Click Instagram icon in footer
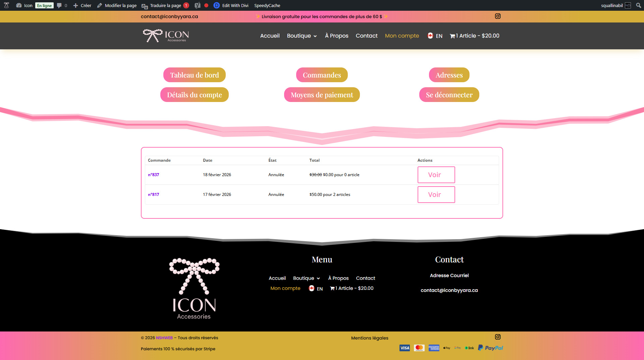The image size is (644, 360). click(497, 337)
